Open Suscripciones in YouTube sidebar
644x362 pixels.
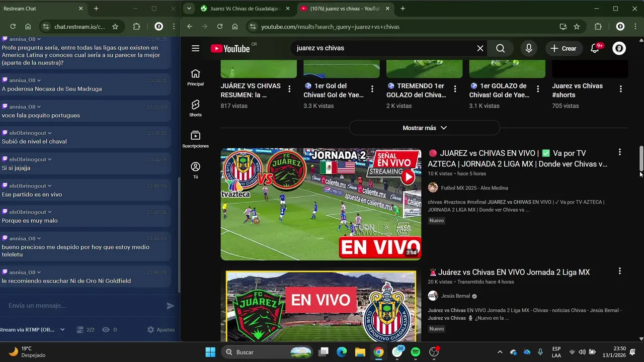(x=195, y=139)
